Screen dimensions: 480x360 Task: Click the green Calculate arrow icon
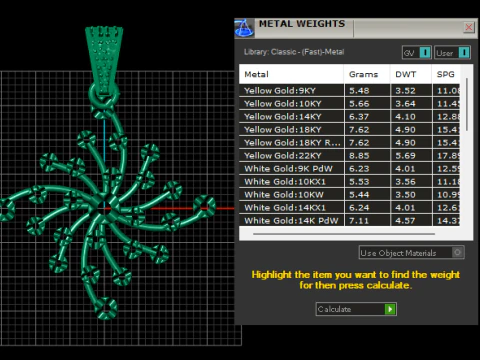tap(390, 309)
